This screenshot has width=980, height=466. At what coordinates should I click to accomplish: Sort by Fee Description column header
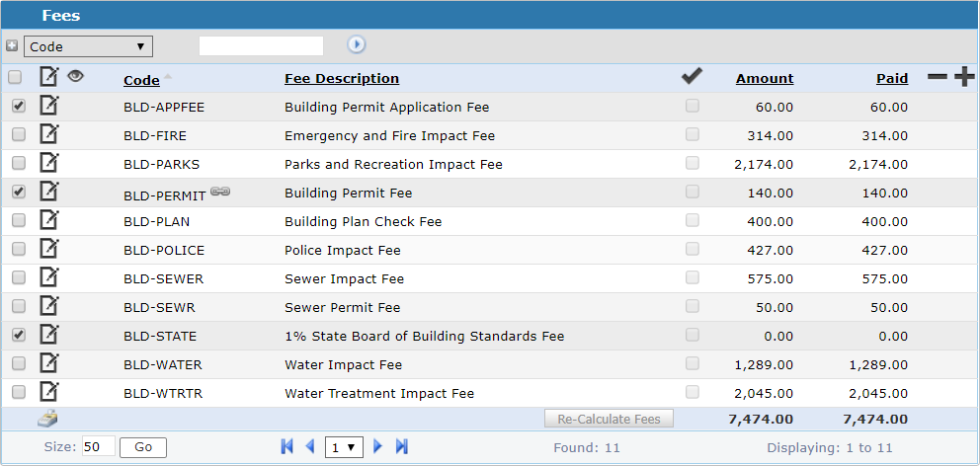tap(342, 79)
